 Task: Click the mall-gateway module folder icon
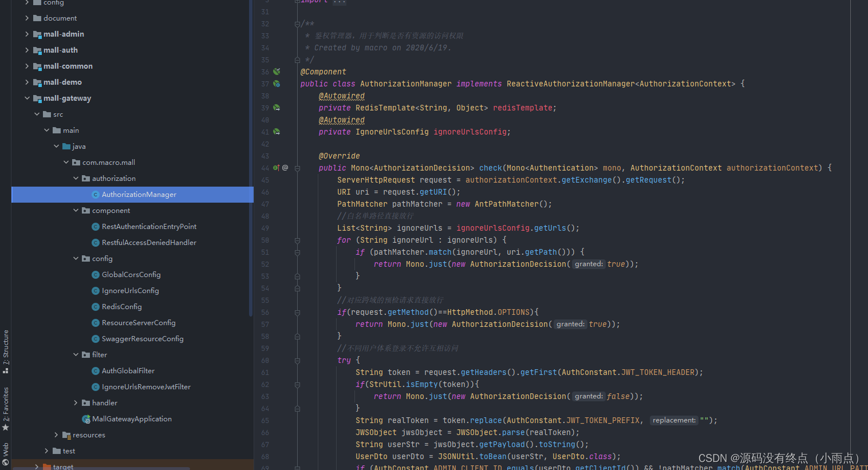point(37,98)
